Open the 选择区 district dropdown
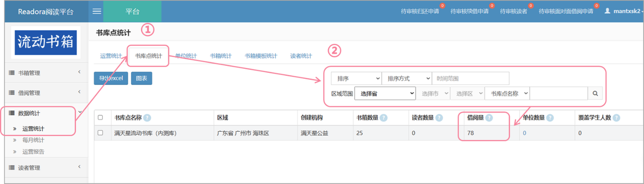 (467, 94)
